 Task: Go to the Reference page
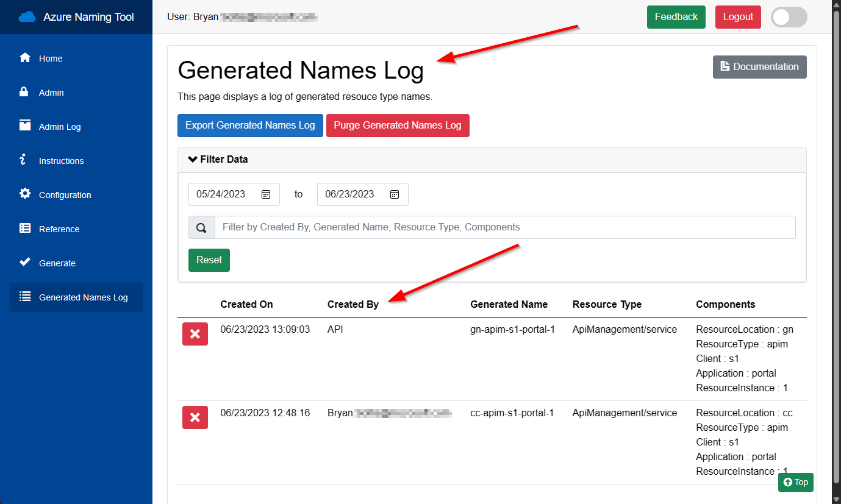(59, 229)
